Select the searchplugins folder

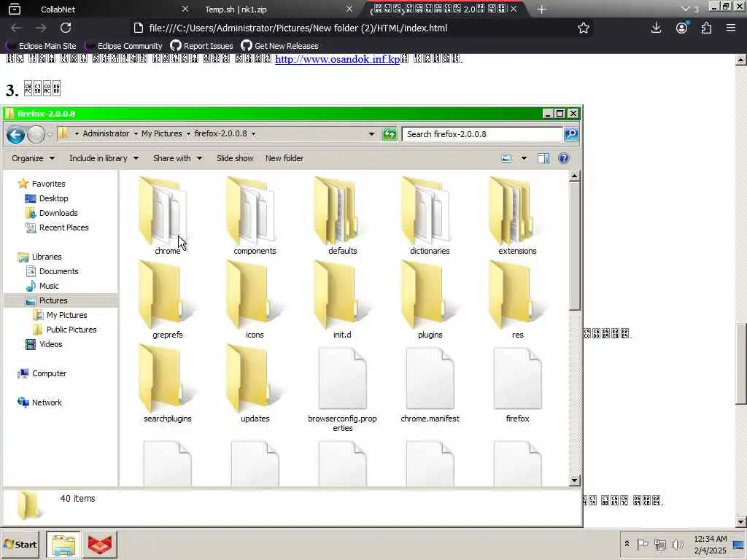coord(167,384)
